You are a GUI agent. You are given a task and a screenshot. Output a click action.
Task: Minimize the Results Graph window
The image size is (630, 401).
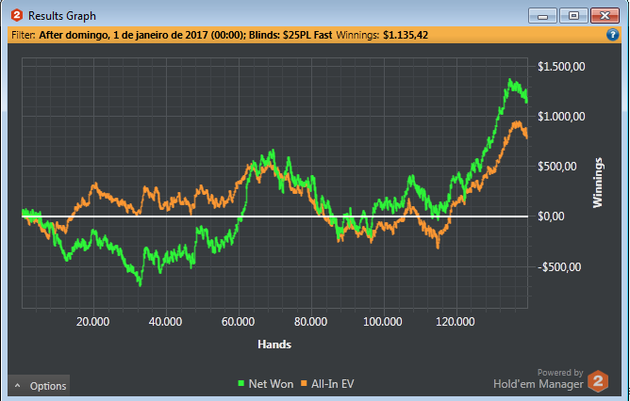(x=542, y=16)
